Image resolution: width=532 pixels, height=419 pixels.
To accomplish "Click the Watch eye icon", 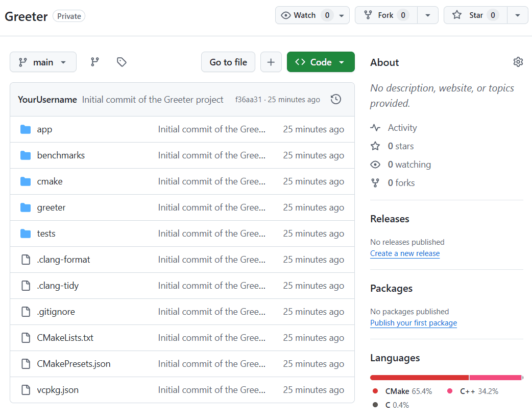I will (286, 15).
